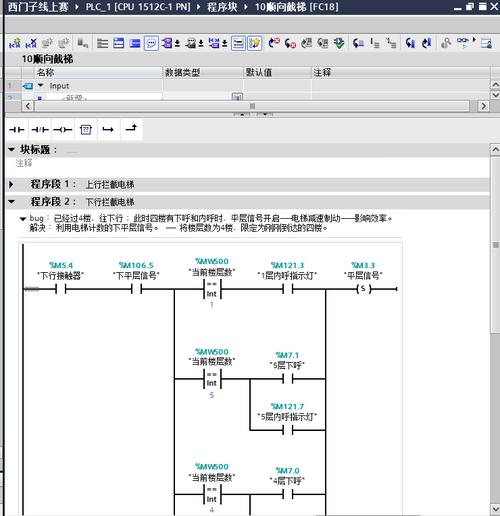The height and width of the screenshot is (516, 500).
Task: Select the 下行接触器 %M5.4 contact
Action: [x=61, y=289]
